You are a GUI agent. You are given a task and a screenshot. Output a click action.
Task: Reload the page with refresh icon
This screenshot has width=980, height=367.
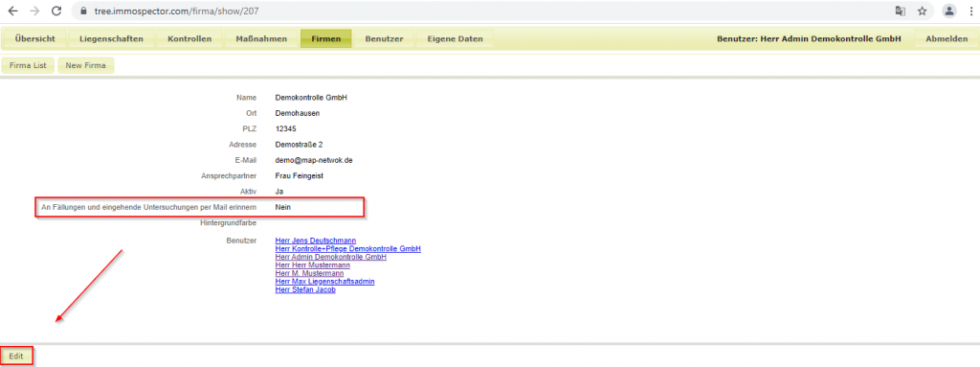56,11
